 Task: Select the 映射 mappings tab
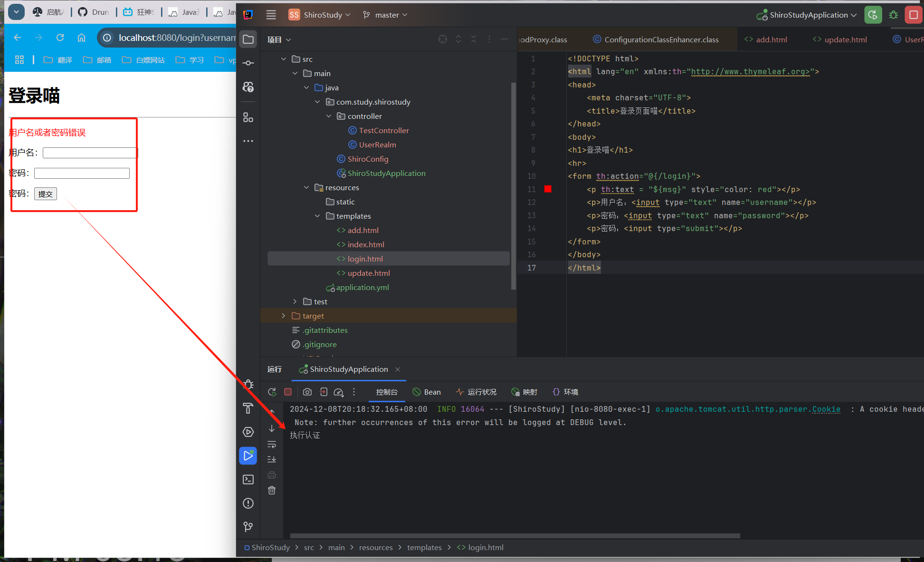tap(524, 392)
